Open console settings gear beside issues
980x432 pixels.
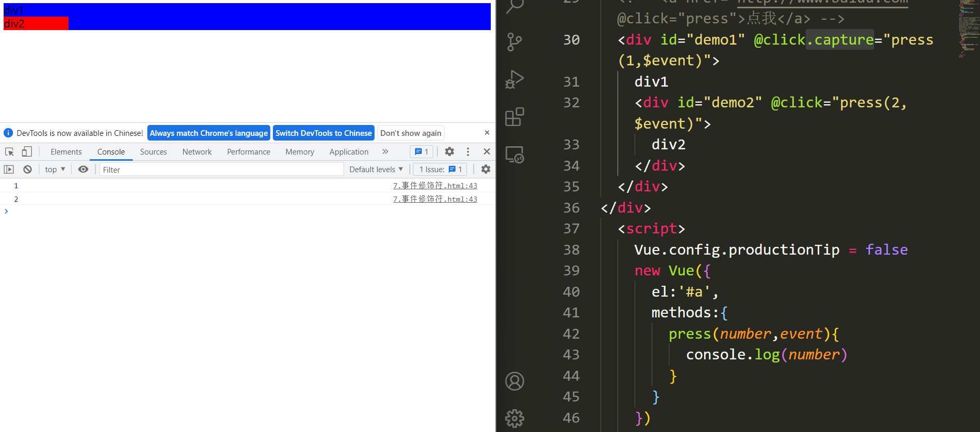486,169
